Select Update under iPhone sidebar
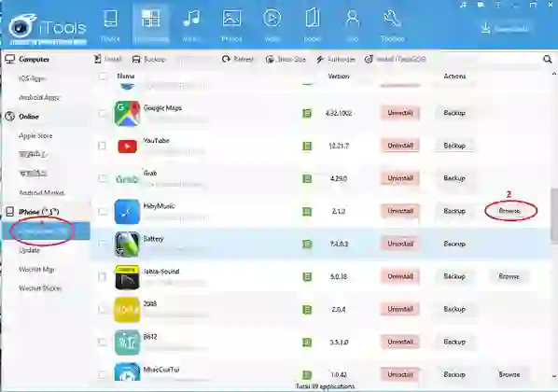 (x=29, y=250)
